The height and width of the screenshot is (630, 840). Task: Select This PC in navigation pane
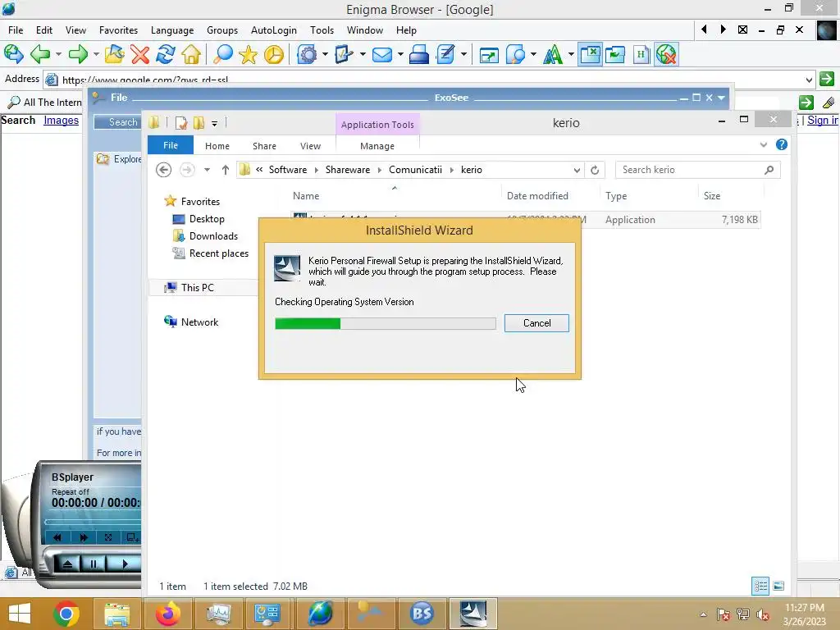[x=197, y=288]
